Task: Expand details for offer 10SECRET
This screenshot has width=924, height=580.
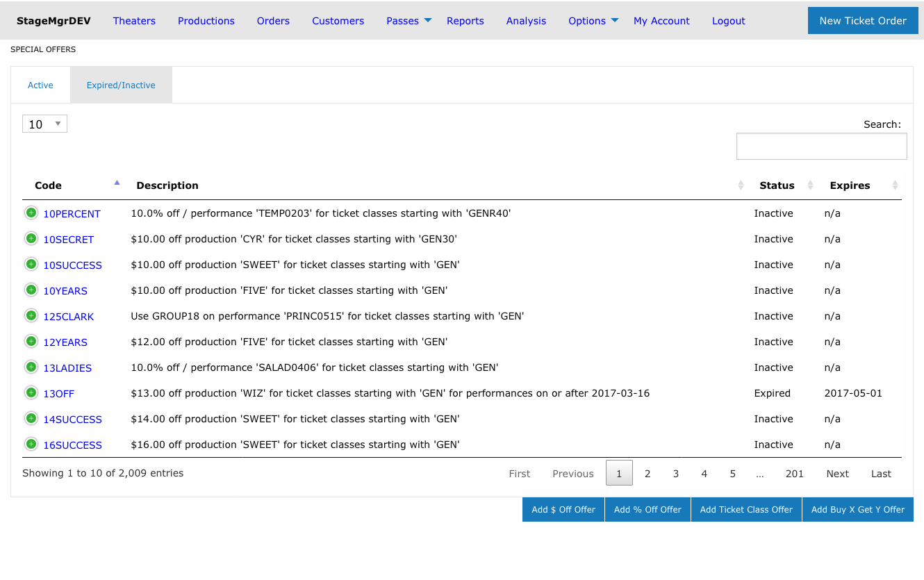Action: pyautogui.click(x=31, y=238)
